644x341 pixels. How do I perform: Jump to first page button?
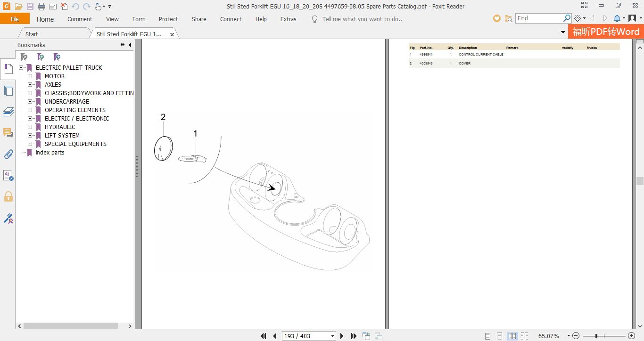coord(264,336)
